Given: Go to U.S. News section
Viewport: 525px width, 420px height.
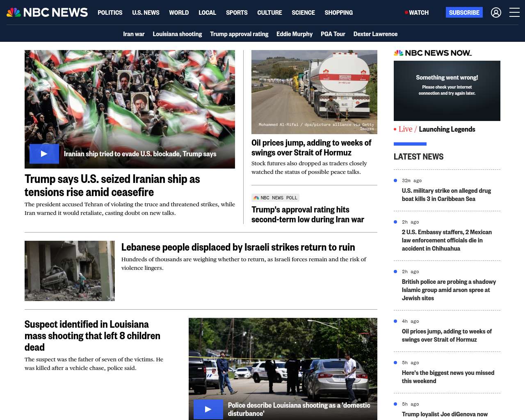Looking at the screenshot, I should (x=146, y=13).
